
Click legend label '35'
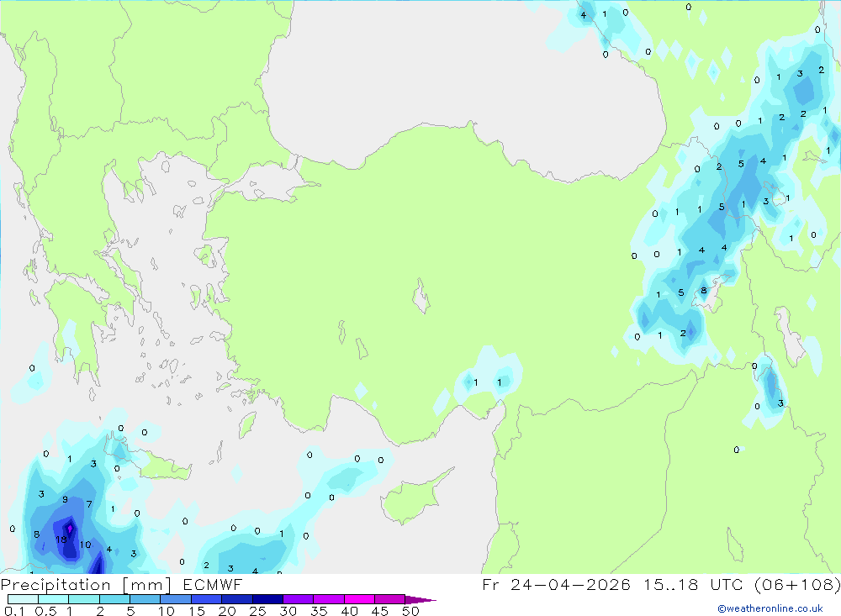[319, 611]
